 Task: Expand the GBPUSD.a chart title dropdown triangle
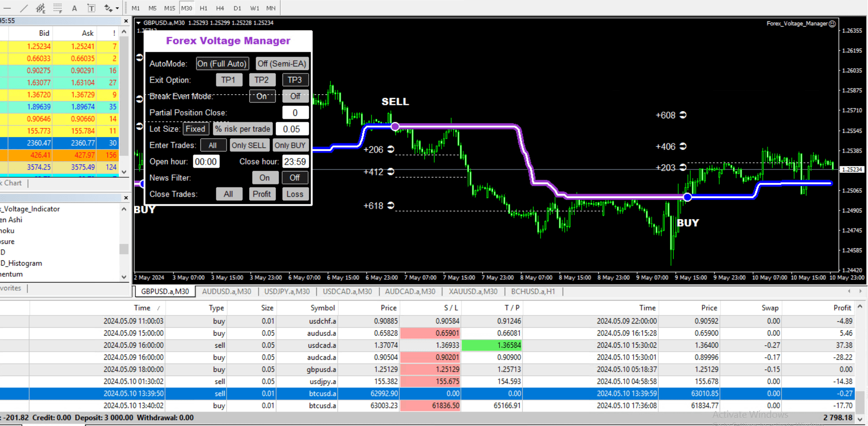(x=139, y=23)
